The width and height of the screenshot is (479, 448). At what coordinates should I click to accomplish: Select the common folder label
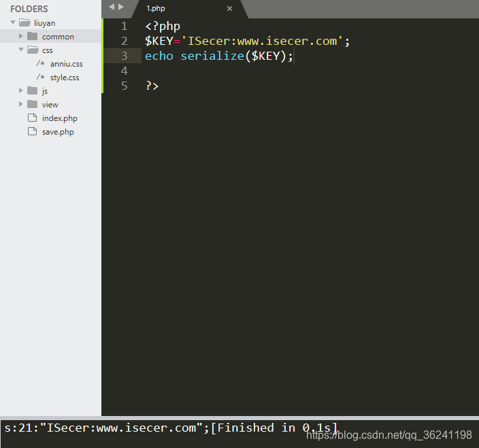(x=58, y=37)
